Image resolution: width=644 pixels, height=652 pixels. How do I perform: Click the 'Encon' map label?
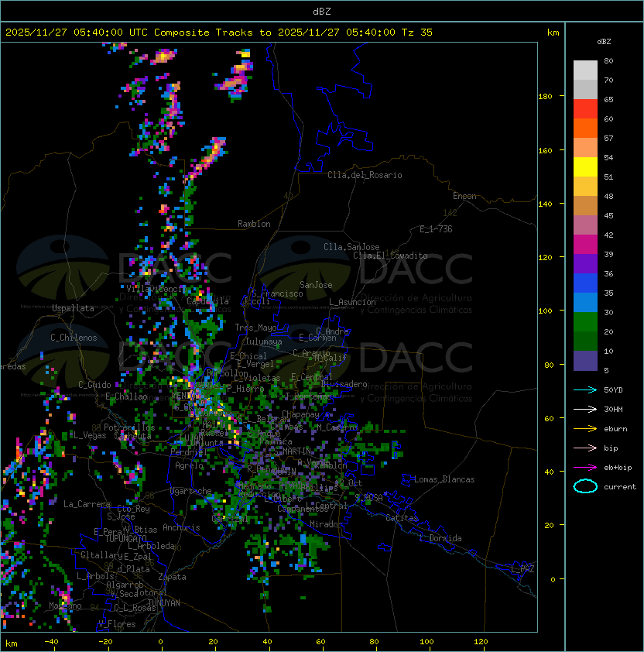point(464,196)
